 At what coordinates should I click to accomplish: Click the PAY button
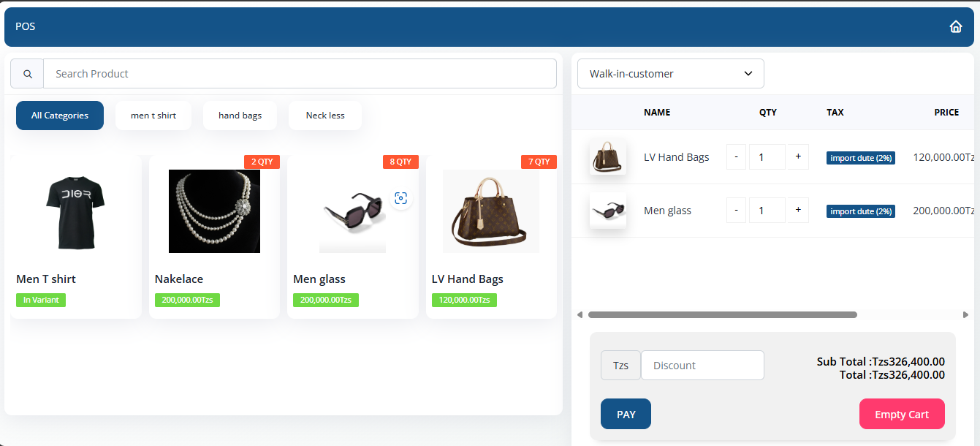626,414
